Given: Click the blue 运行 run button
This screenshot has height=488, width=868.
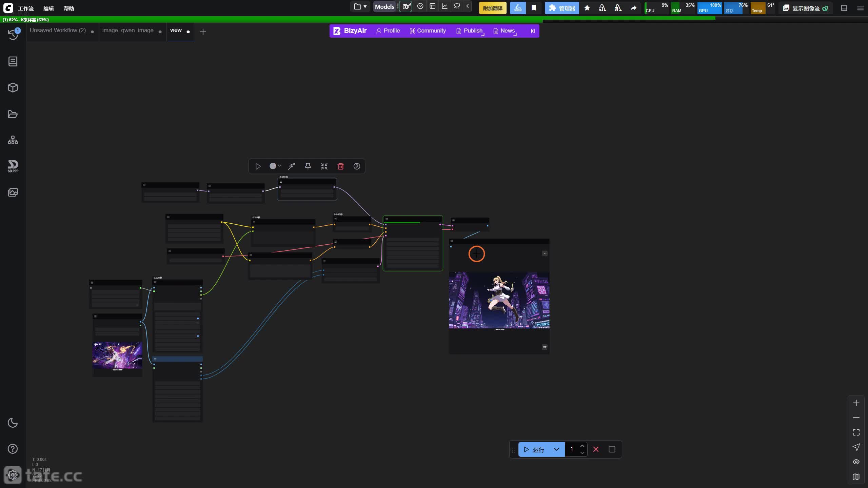Looking at the screenshot, I should (534, 450).
